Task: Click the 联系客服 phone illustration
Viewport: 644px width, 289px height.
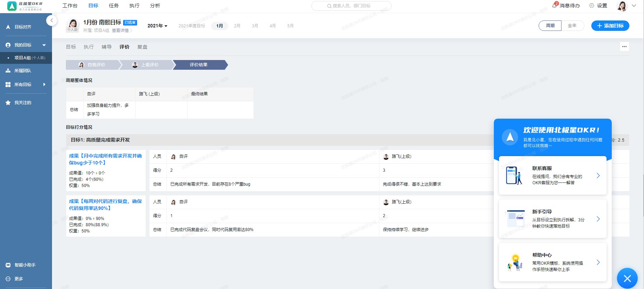Action: pyautogui.click(x=514, y=175)
